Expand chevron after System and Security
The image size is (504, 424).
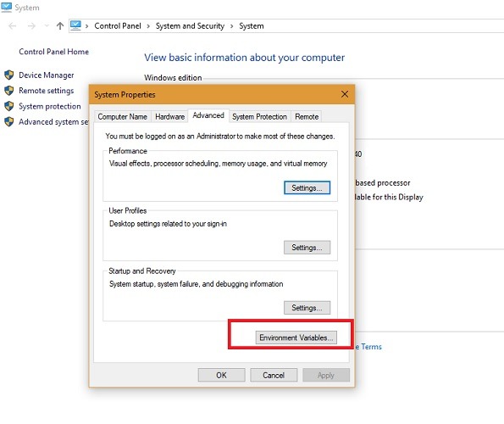point(231,26)
